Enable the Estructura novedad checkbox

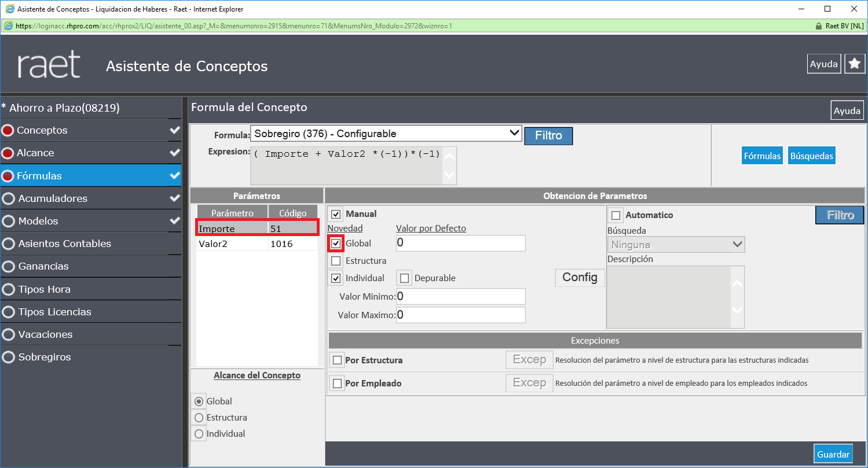[x=336, y=261]
